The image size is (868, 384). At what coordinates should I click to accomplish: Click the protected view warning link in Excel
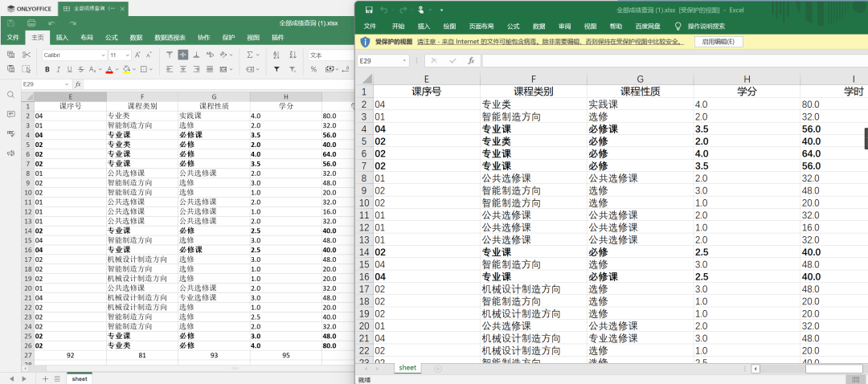tap(550, 42)
